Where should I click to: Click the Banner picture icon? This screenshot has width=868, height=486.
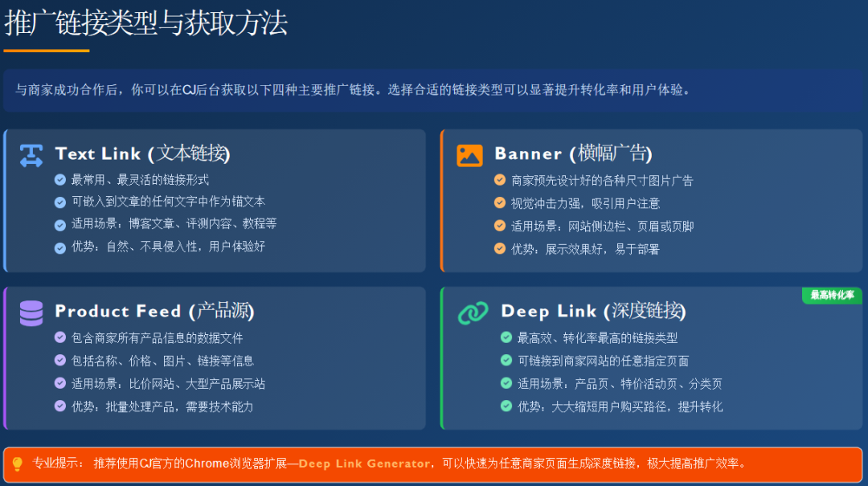tap(469, 154)
